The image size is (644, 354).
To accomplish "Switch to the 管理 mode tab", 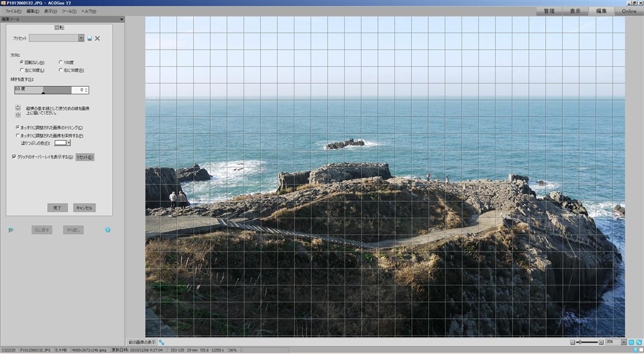I will click(549, 11).
